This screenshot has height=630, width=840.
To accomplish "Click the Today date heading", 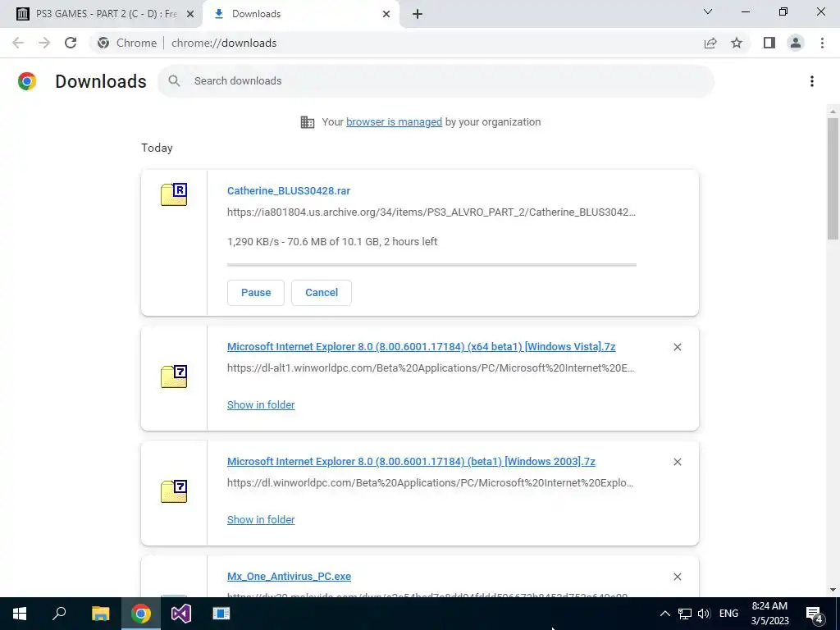I will (x=157, y=148).
